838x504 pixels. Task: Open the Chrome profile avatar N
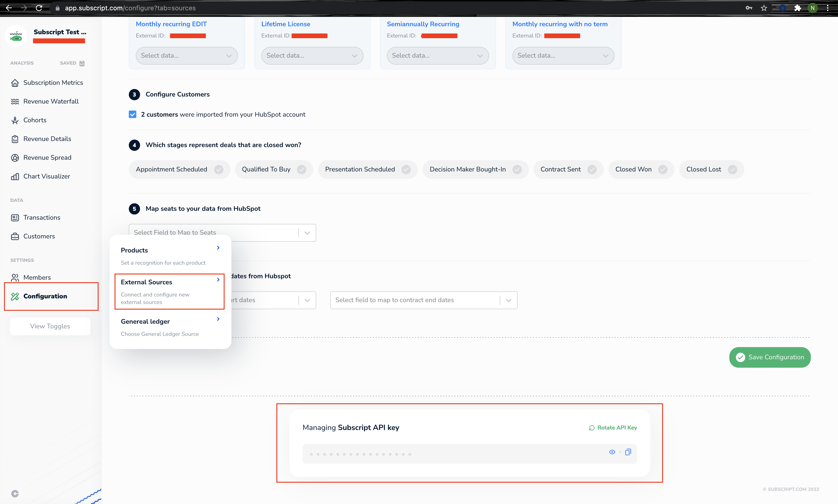click(x=812, y=8)
